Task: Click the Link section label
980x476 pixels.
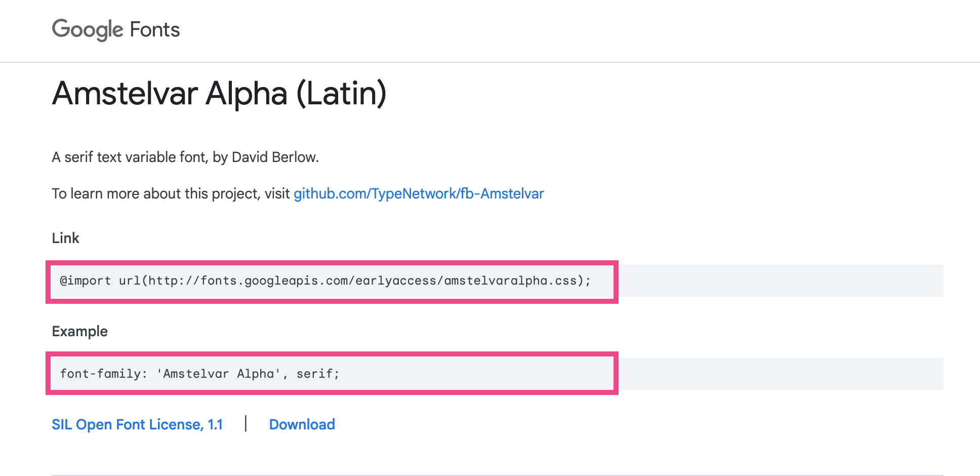Action: click(65, 238)
